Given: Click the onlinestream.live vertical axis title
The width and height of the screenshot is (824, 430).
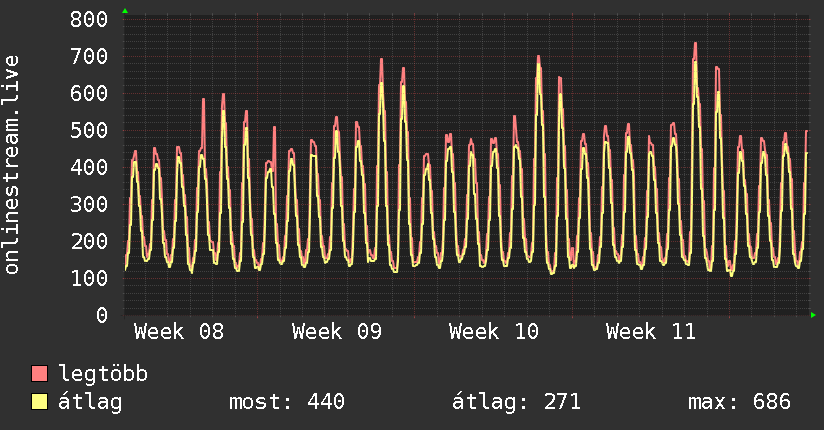Looking at the screenshot, I should coord(13,166).
